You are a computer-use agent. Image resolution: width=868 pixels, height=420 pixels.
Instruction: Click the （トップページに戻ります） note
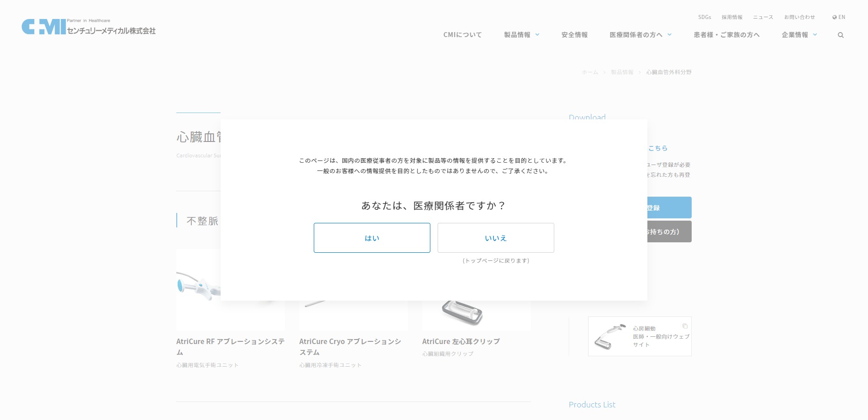[496, 261]
